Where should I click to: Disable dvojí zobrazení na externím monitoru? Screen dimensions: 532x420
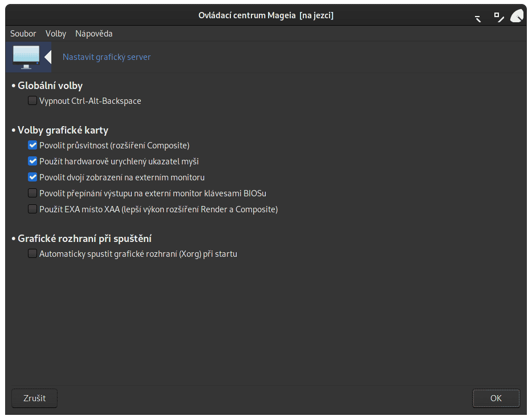[x=33, y=177]
